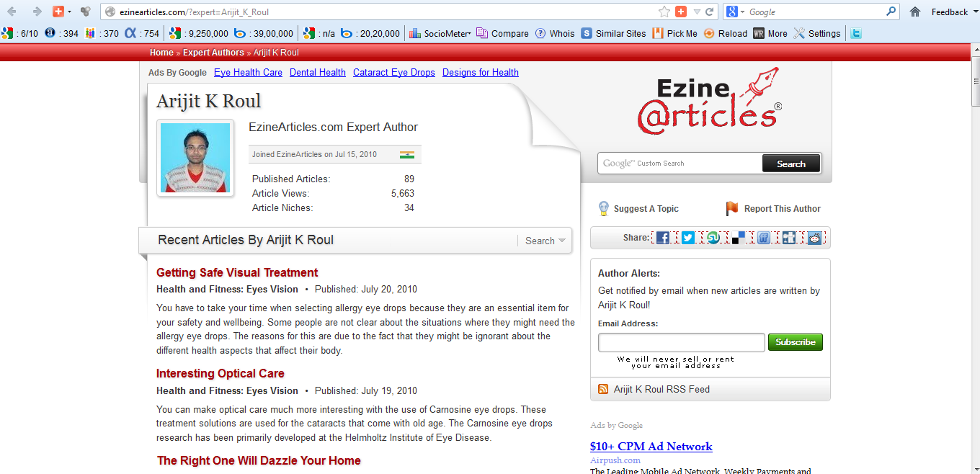Click the Bing backlinks count 20,20,000
The height and width of the screenshot is (474, 980).
click(x=371, y=33)
